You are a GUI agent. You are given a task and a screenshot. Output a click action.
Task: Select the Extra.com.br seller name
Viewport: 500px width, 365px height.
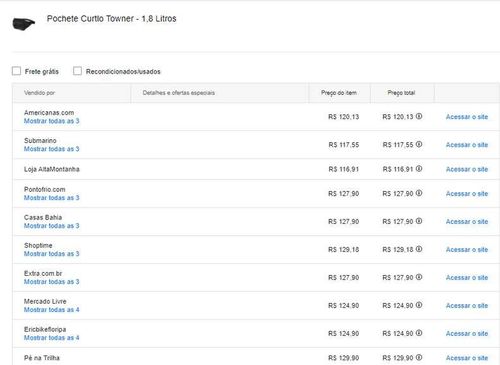pyautogui.click(x=43, y=273)
